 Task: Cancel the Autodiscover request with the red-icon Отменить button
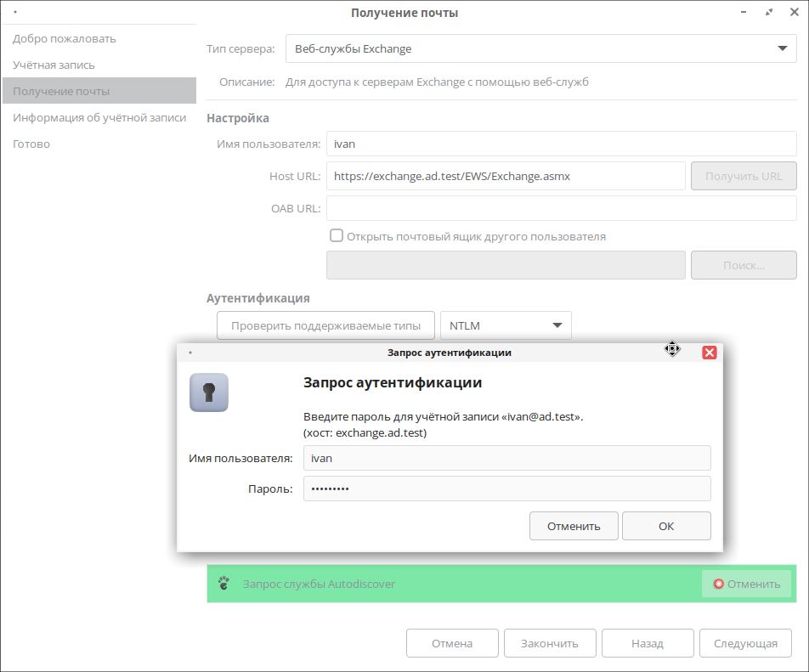[747, 584]
